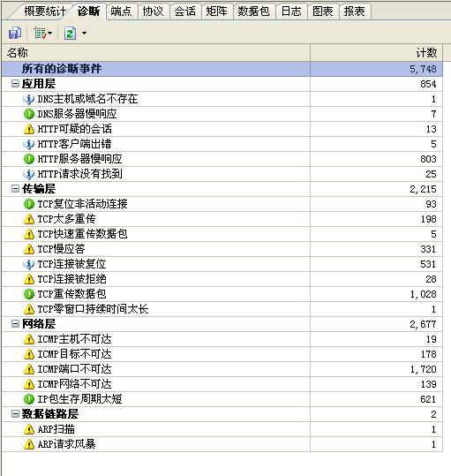Collapse the 数据链路层 tree group
451x476 pixels.
[15, 414]
